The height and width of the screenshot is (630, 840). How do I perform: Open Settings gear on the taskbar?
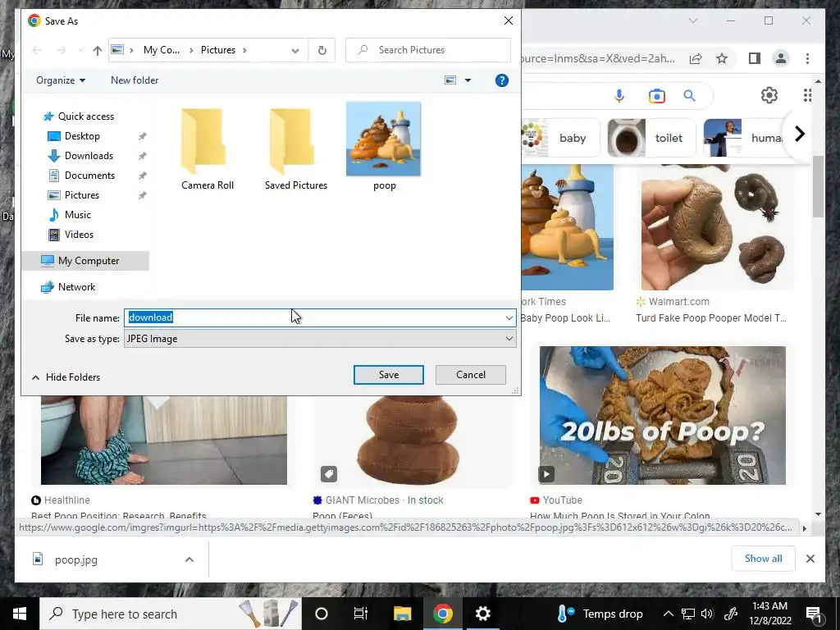pos(482,614)
